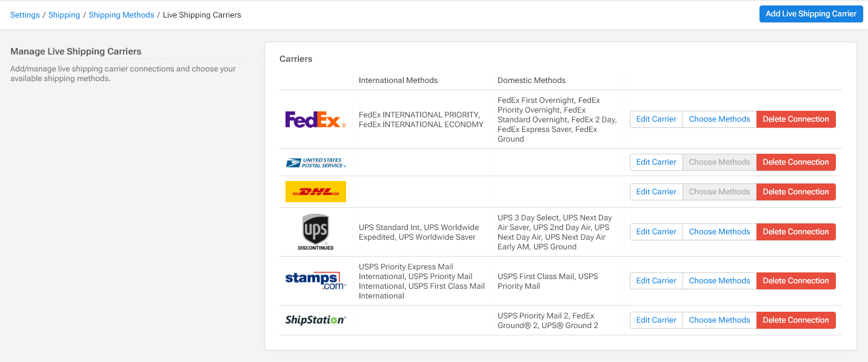Click the ShipStation logo
This screenshot has height=362, width=868.
coord(315,320)
